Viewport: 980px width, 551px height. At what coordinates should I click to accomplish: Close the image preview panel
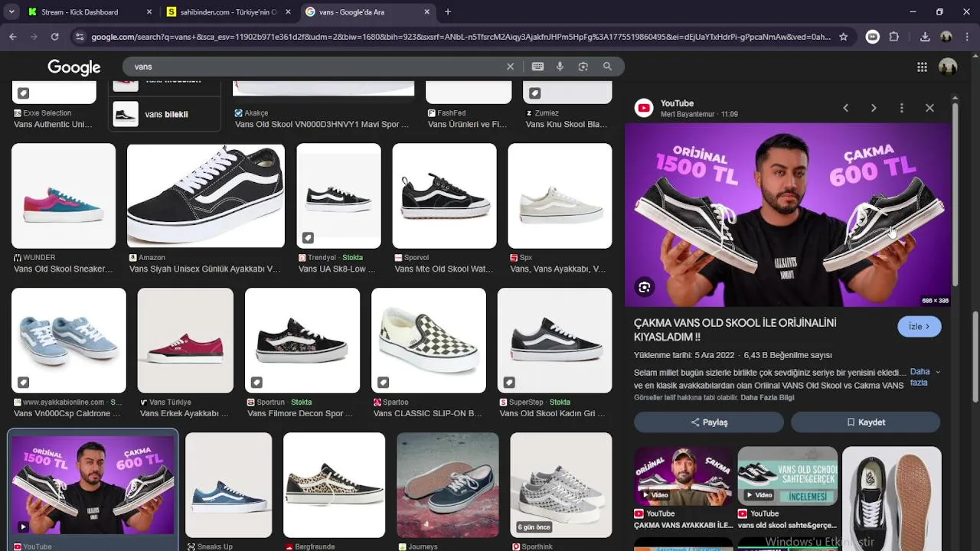929,108
